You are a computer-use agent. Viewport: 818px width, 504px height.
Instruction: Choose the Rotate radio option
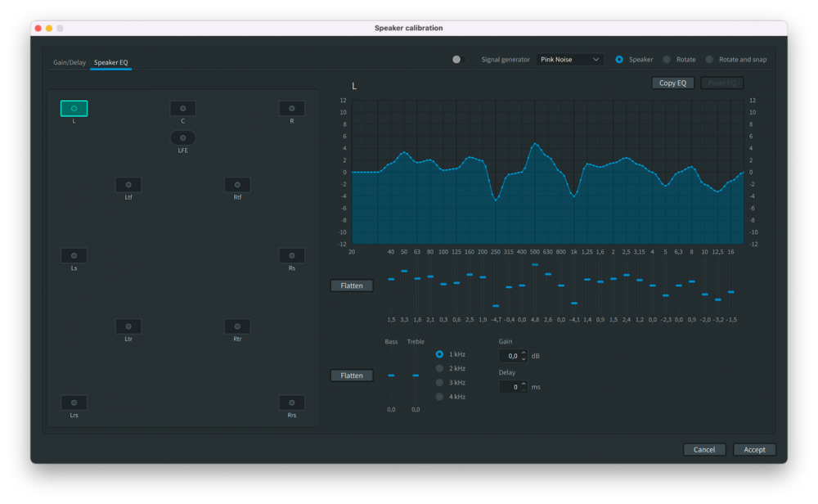pyautogui.click(x=667, y=60)
